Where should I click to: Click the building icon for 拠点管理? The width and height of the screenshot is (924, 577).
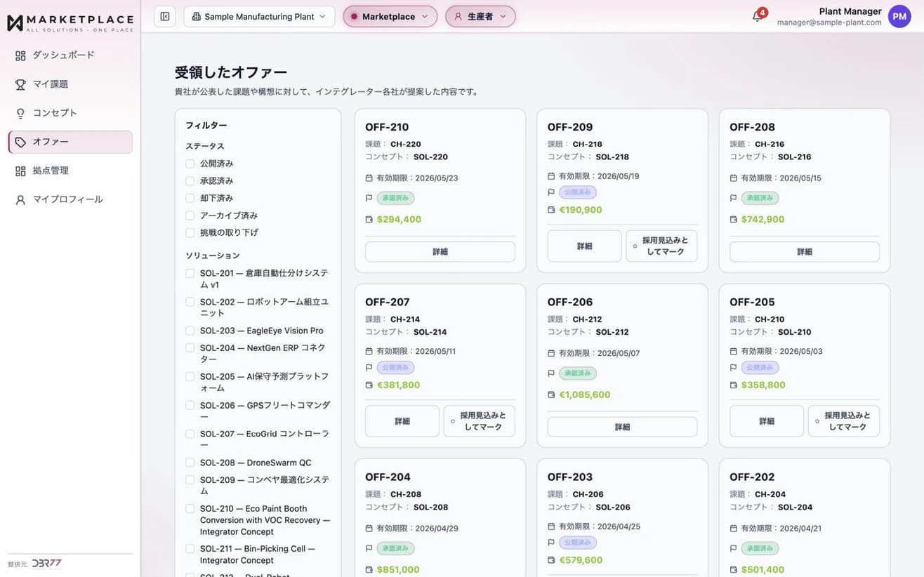coord(20,171)
